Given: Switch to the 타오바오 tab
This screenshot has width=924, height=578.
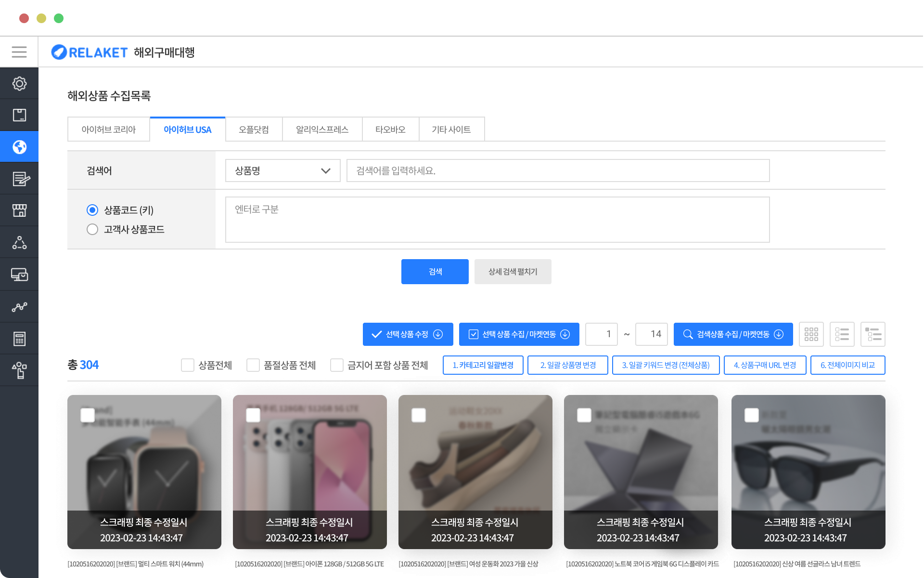Looking at the screenshot, I should click(390, 130).
